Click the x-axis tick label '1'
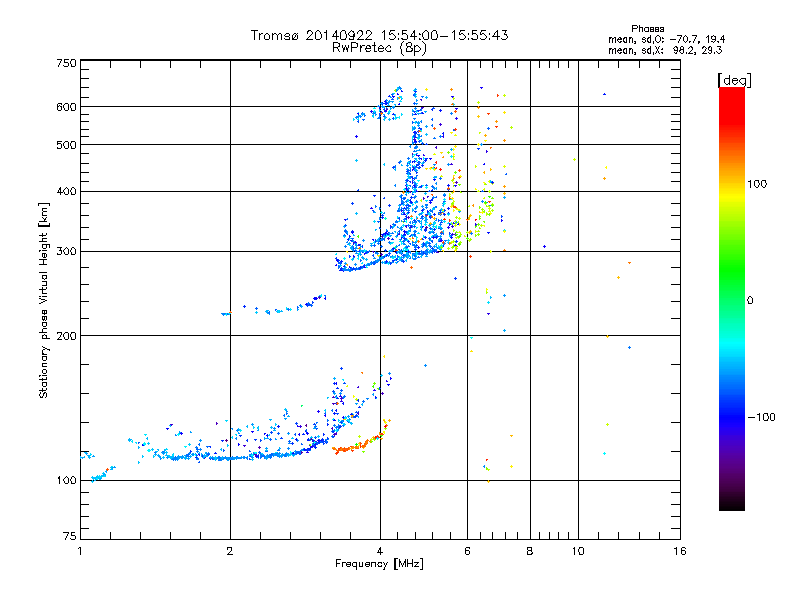The height and width of the screenshot is (600, 800). pos(80,551)
